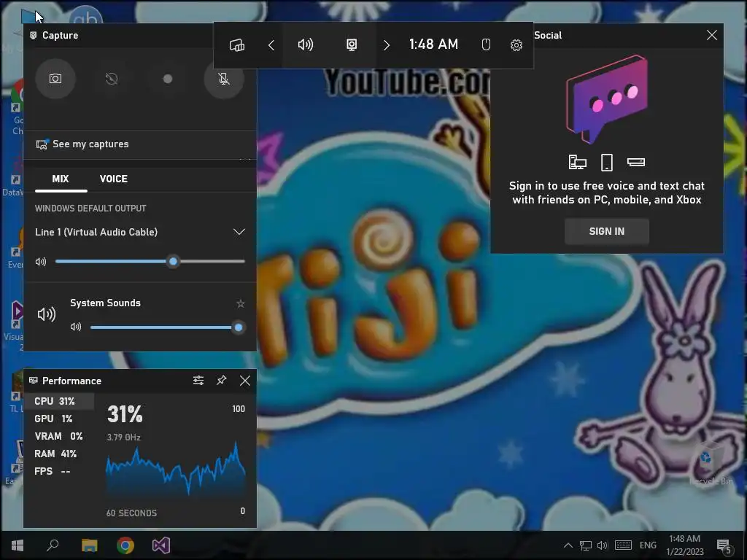Open File Explorer from taskbar
The image size is (747, 560).
(x=89, y=545)
